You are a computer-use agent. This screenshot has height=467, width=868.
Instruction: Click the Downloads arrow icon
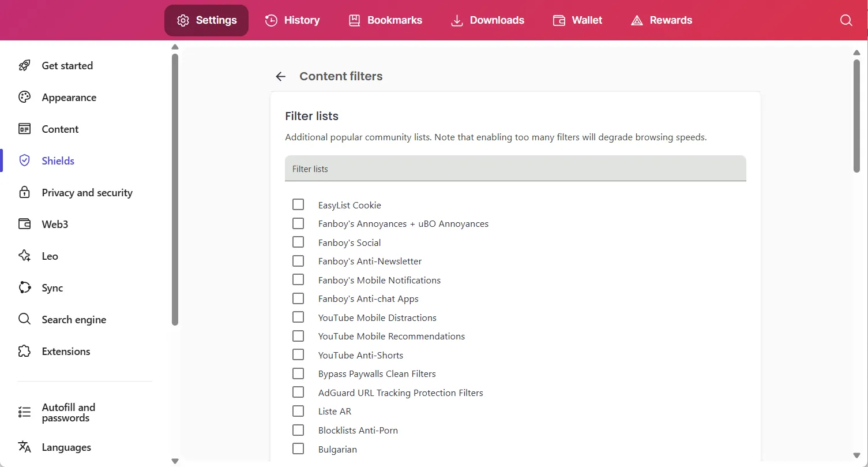click(x=456, y=20)
